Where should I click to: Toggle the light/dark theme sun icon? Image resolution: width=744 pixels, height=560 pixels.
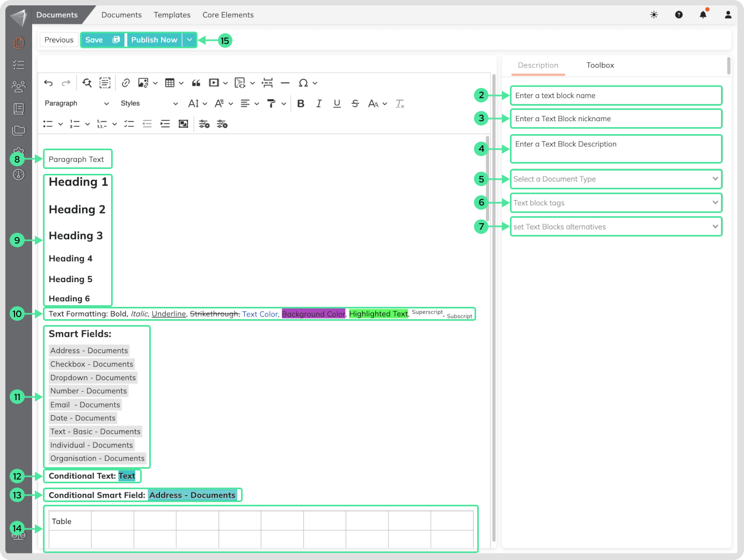(x=654, y=15)
